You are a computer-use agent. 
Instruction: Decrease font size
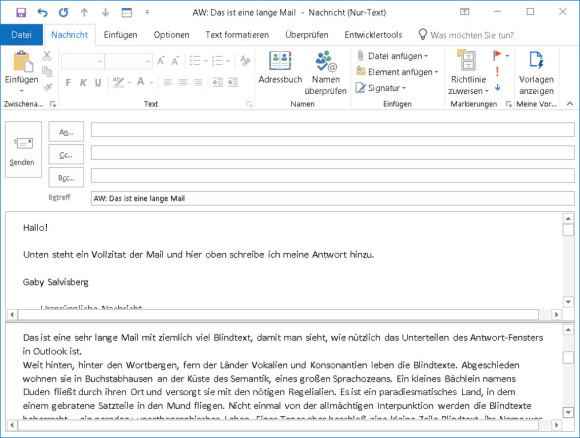click(x=175, y=61)
